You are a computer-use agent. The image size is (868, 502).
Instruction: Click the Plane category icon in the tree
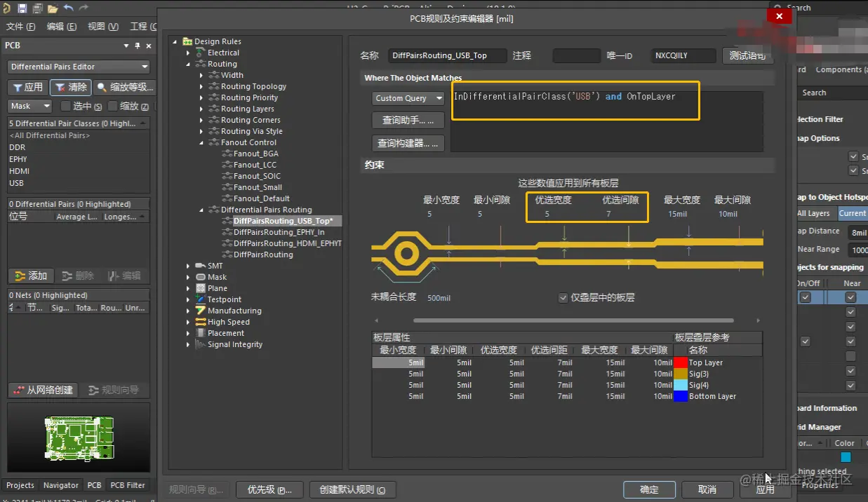tap(201, 288)
